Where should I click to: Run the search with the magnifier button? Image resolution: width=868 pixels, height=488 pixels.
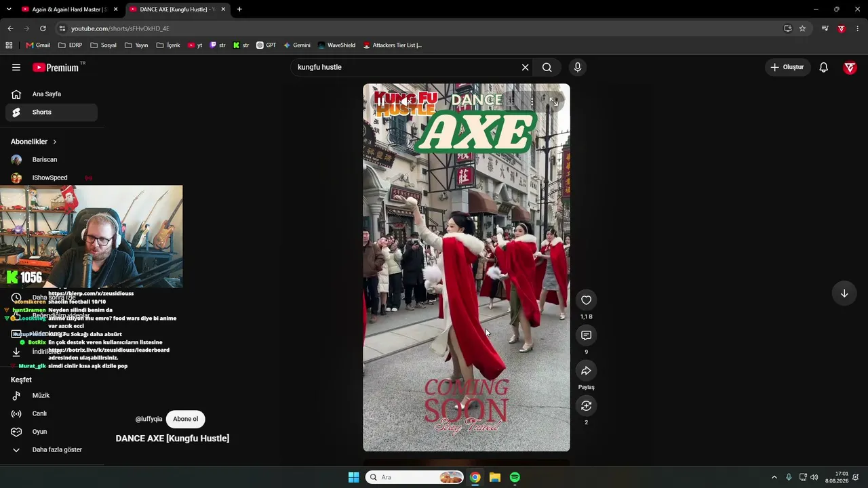point(547,67)
